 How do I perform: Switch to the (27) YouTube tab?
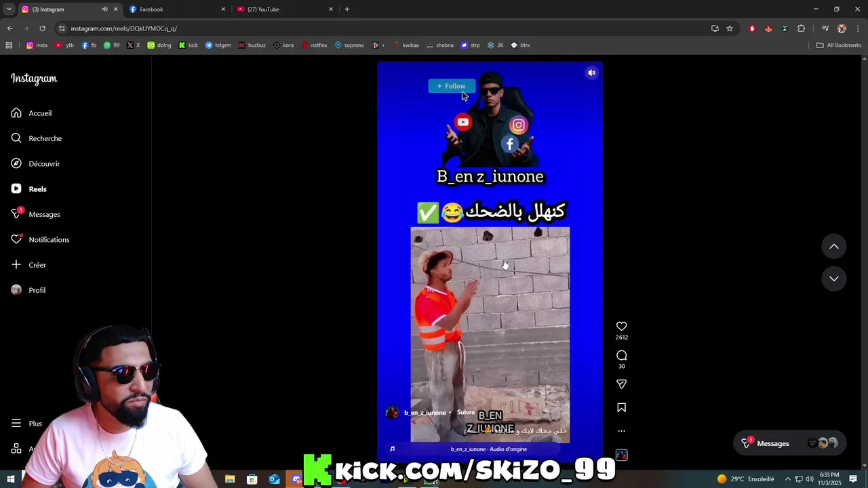coord(284,9)
